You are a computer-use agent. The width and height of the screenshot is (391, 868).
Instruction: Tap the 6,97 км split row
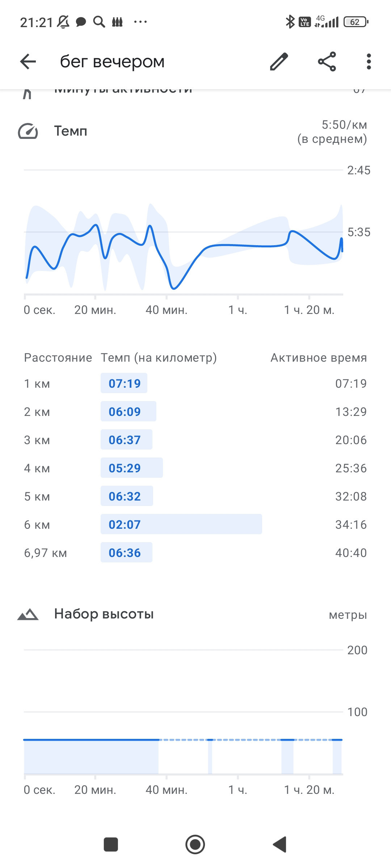195,552
